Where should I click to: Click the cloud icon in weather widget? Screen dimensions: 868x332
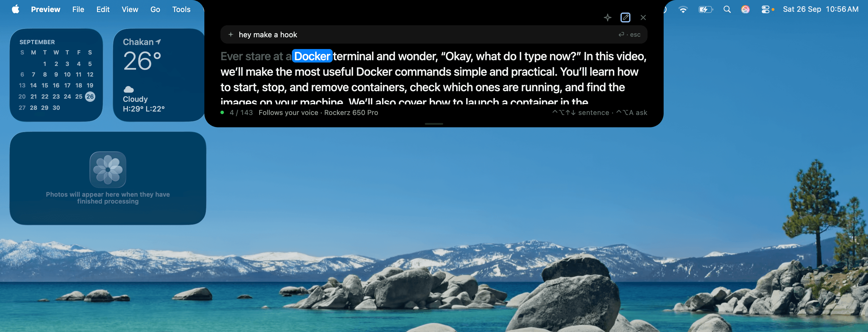coord(129,89)
